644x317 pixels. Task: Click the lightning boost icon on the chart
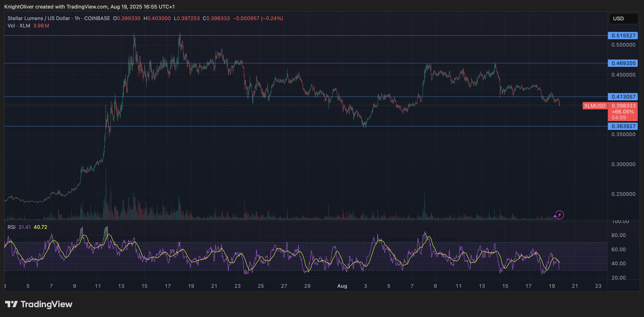560,215
